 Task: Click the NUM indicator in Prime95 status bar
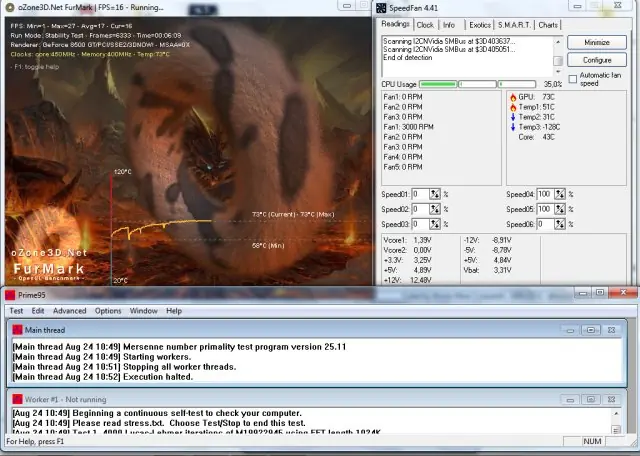(x=592, y=441)
